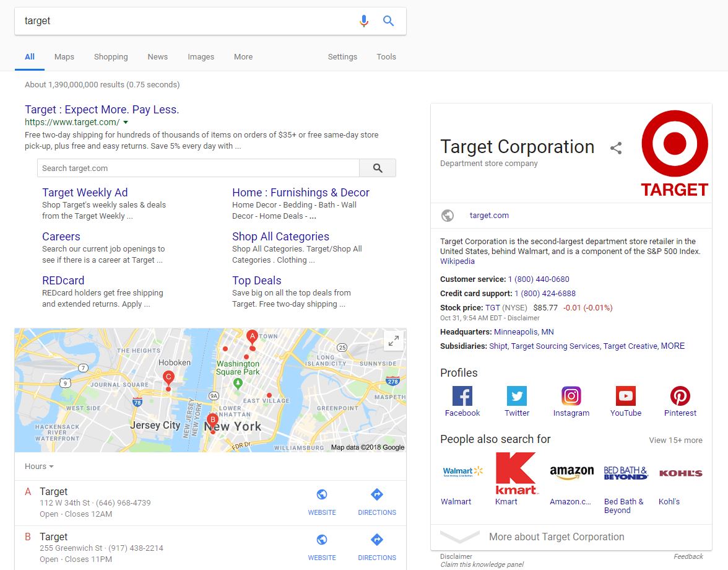Open the Shipt subsidiary link
The height and width of the screenshot is (570, 728).
coord(498,346)
